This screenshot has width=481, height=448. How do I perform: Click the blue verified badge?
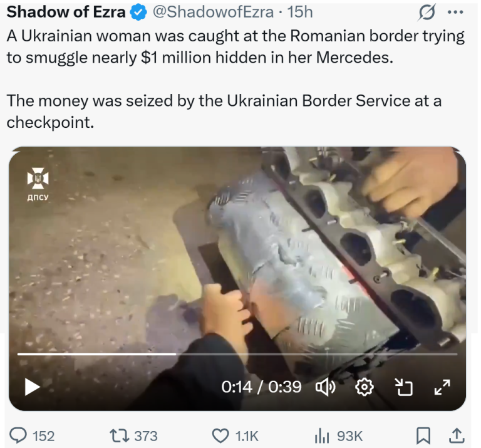click(x=138, y=13)
